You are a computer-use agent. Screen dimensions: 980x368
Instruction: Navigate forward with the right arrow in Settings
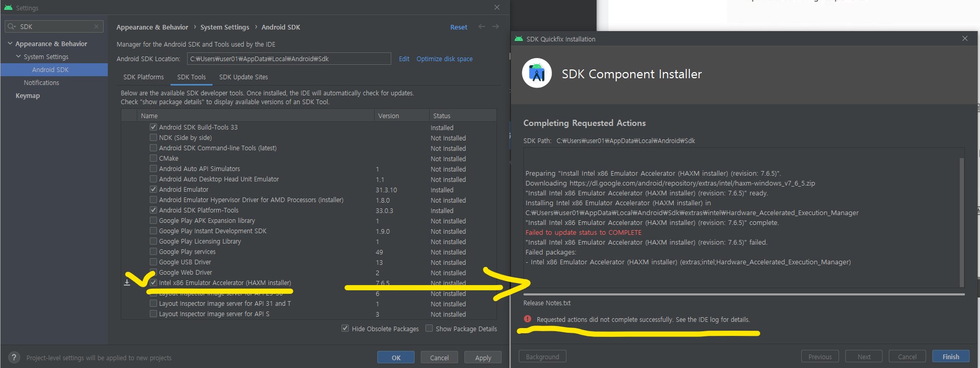[x=495, y=26]
